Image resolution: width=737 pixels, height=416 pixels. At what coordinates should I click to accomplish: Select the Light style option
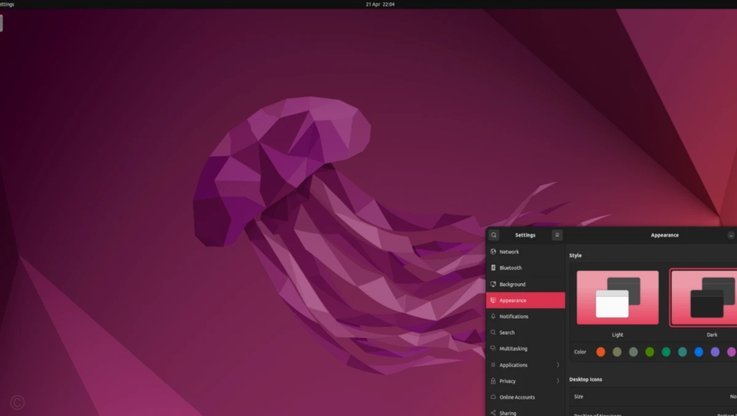pos(618,298)
